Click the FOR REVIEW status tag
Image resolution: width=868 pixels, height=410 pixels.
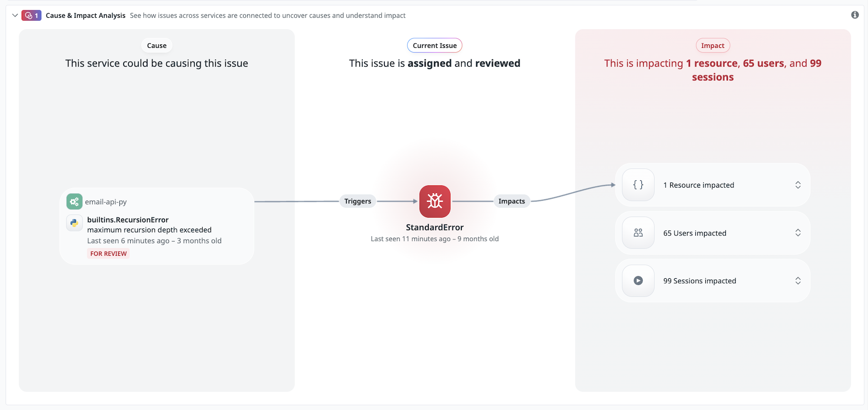(108, 254)
